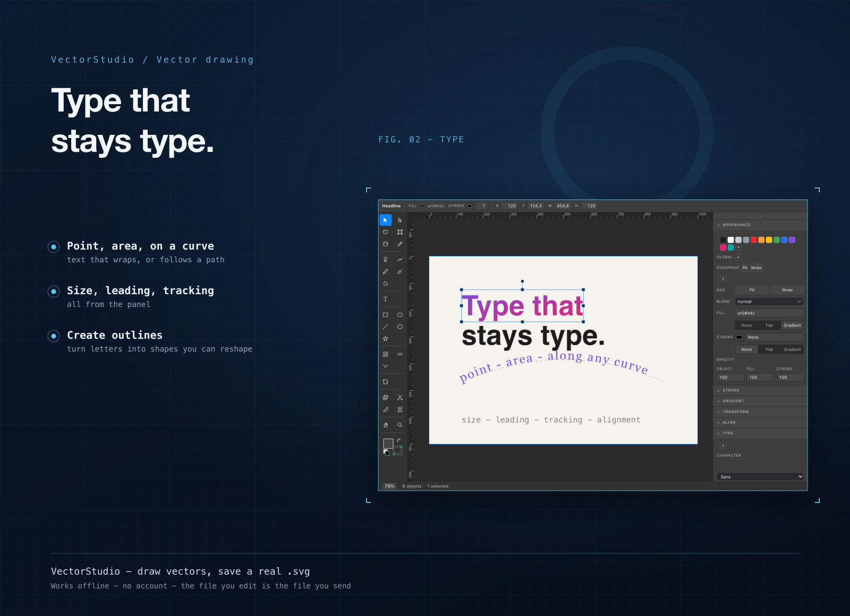Click the Fill url(#ink) field in Appearance
This screenshot has height=616, width=850.
tap(769, 313)
